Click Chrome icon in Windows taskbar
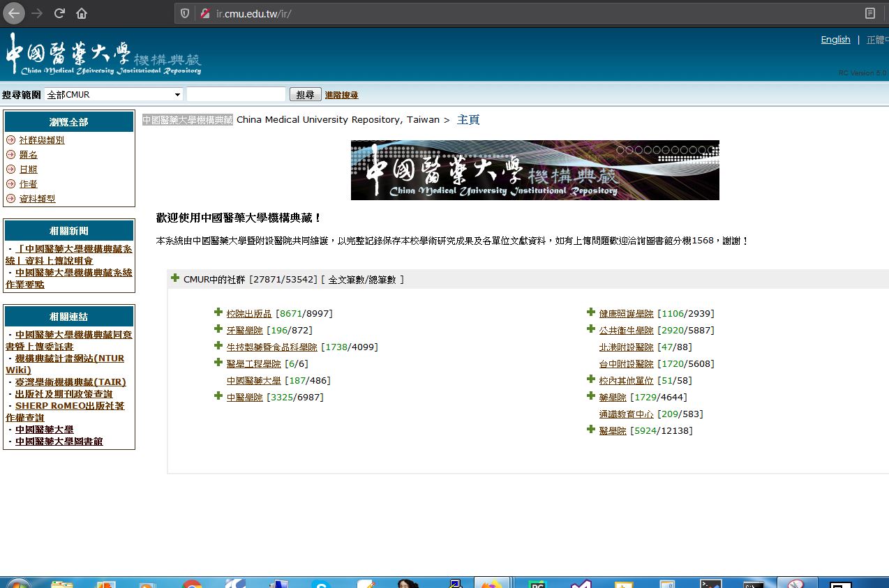 [192, 584]
